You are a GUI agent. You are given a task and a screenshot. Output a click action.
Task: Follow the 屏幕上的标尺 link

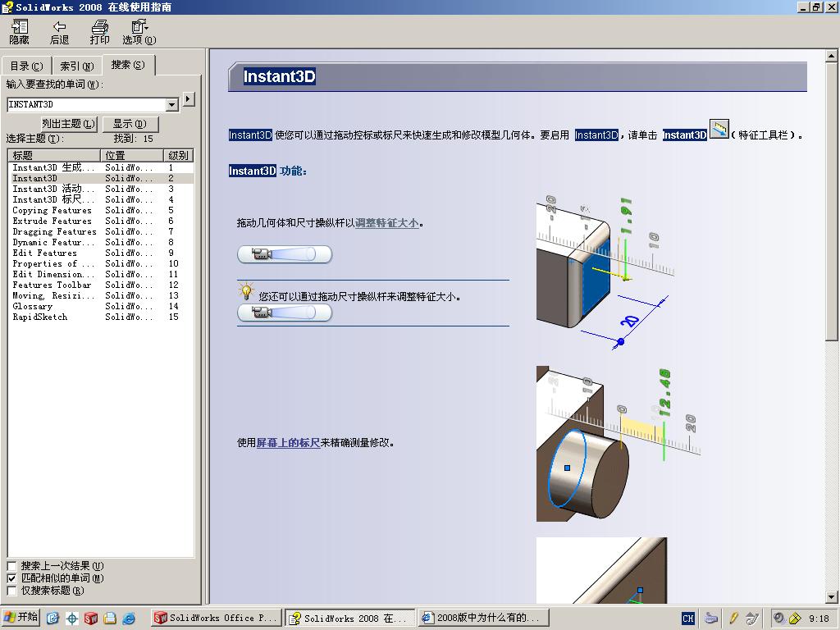[x=288, y=442]
